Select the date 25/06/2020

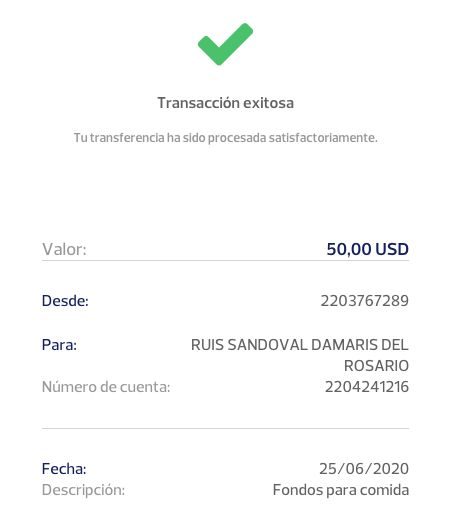[364, 469]
